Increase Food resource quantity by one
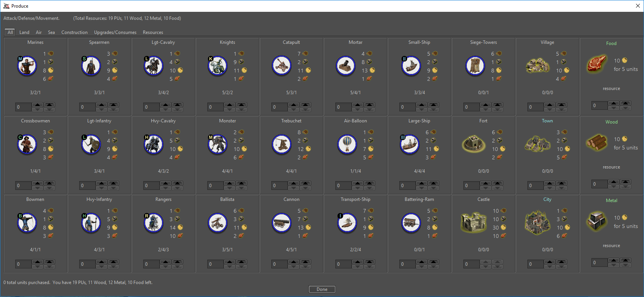 pyautogui.click(x=614, y=103)
